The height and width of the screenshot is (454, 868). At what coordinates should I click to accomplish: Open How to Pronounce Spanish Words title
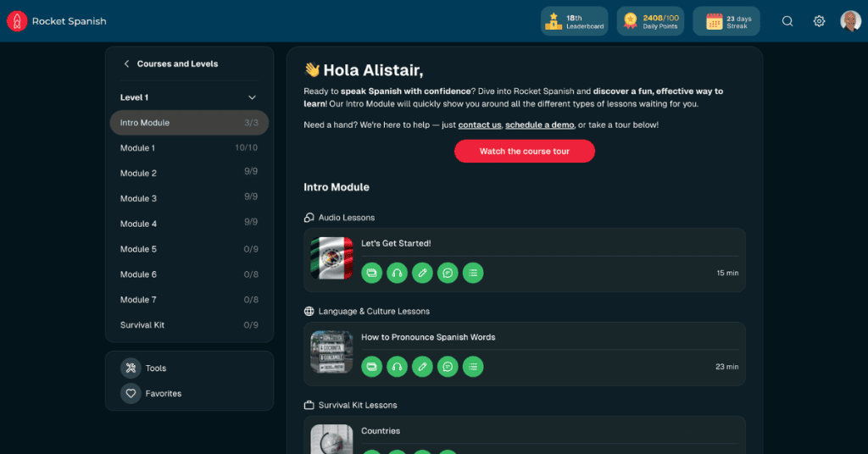click(x=428, y=337)
